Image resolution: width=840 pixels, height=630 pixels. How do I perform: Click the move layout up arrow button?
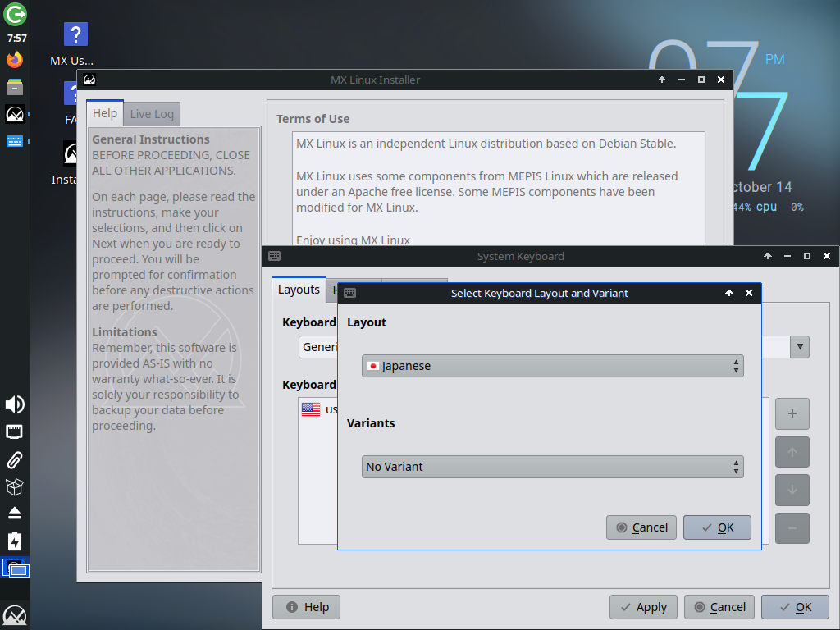(792, 452)
